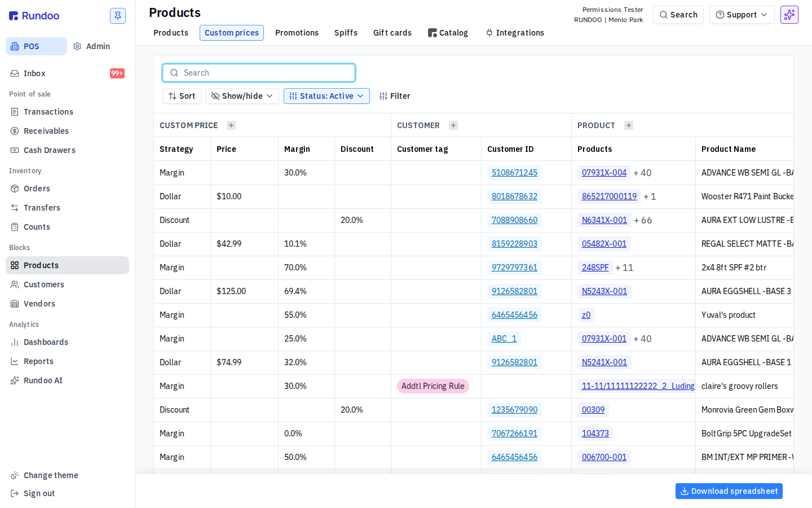Open the Spiffs tab

(346, 33)
